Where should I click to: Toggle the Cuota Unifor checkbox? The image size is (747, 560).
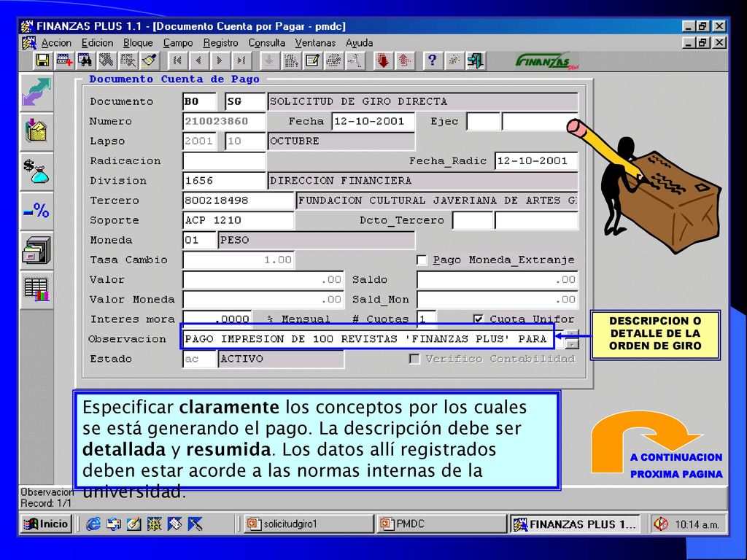(x=479, y=319)
